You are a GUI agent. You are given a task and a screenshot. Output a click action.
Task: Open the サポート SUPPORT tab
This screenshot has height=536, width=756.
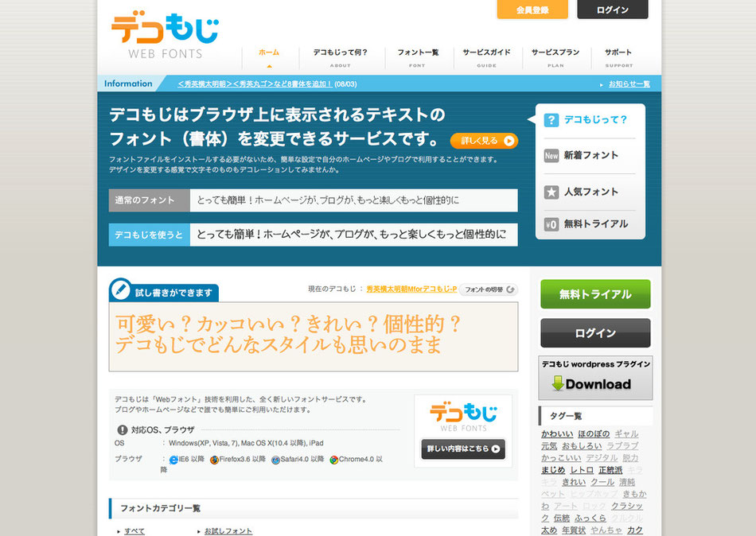click(x=618, y=57)
